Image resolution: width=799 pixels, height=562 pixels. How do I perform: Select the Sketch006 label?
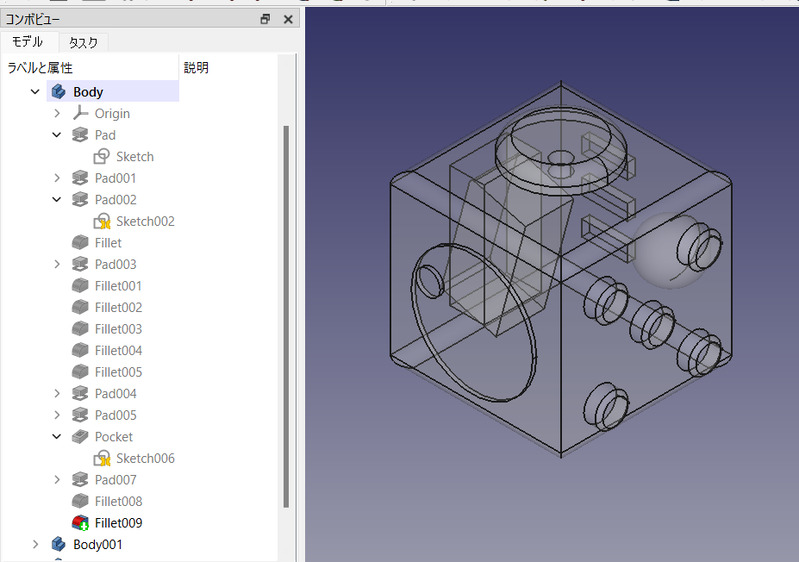click(x=145, y=458)
